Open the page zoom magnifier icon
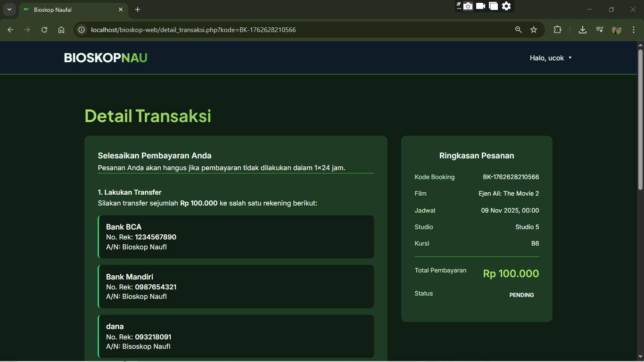This screenshot has width=644, height=362. pyautogui.click(x=519, y=30)
